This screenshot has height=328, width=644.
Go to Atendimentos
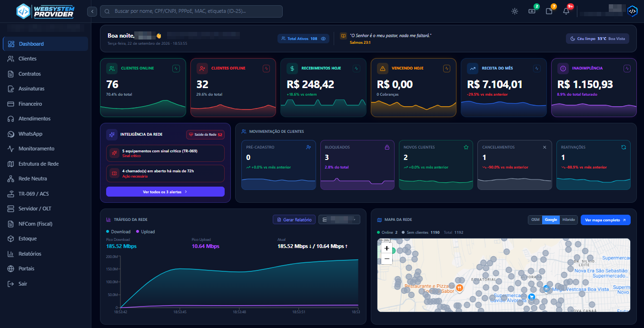click(x=46, y=119)
